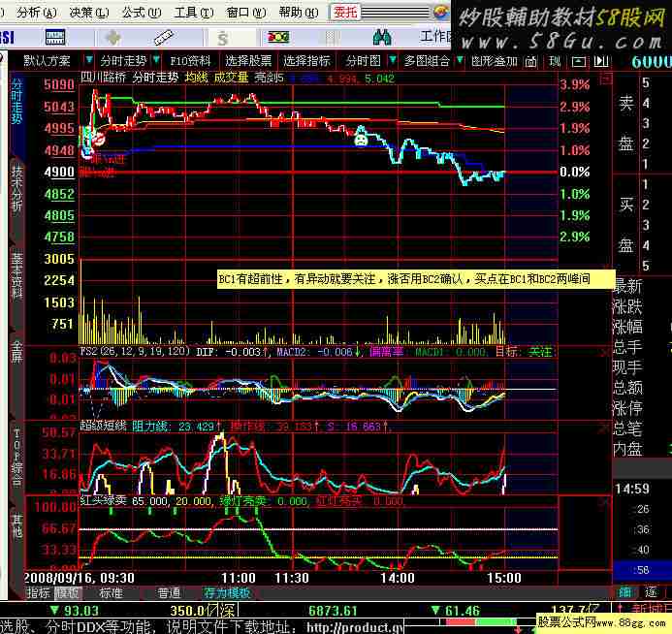Click the http://product download link in ticker
Screen dimensions: 672x634
355,628
